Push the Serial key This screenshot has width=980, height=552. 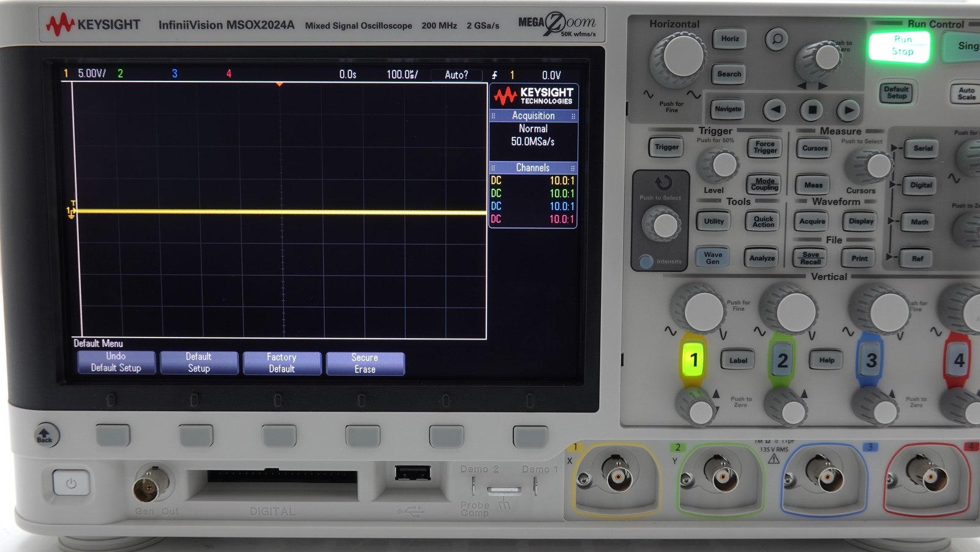(922, 148)
